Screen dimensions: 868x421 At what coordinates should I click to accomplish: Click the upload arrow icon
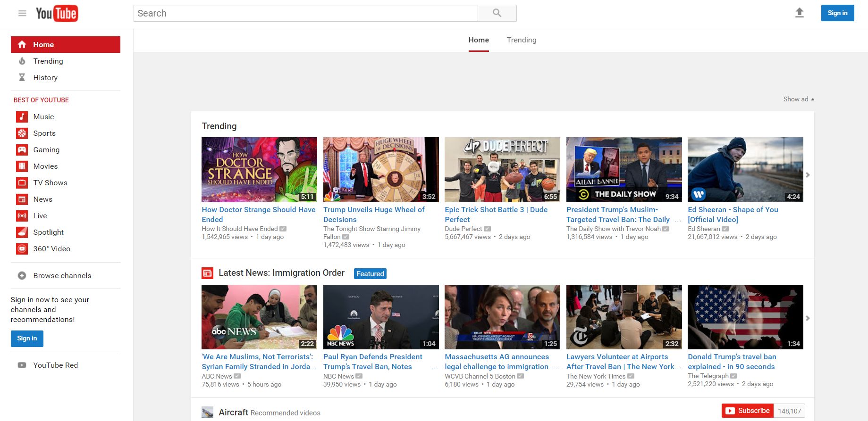(x=799, y=13)
